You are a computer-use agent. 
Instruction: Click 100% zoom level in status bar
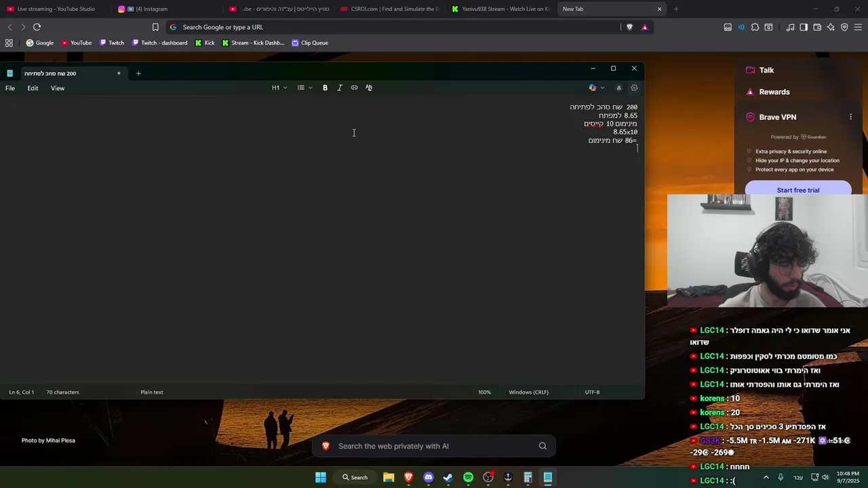484,392
